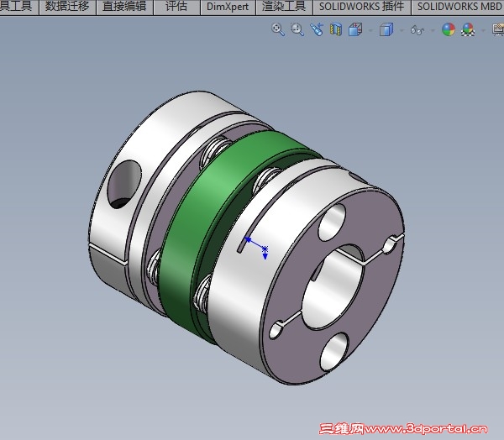Click the Previous View icon
The width and height of the screenshot is (504, 440).
pyautogui.click(x=317, y=29)
